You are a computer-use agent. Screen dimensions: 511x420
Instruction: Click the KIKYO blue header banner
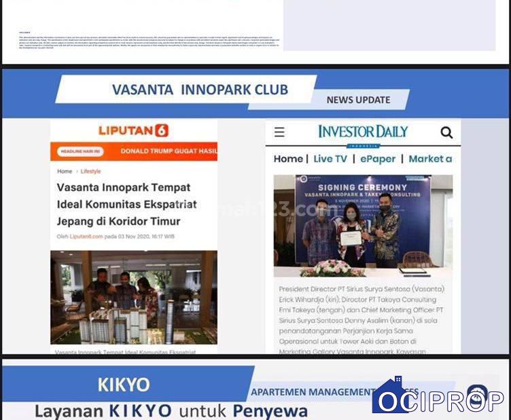click(x=124, y=384)
